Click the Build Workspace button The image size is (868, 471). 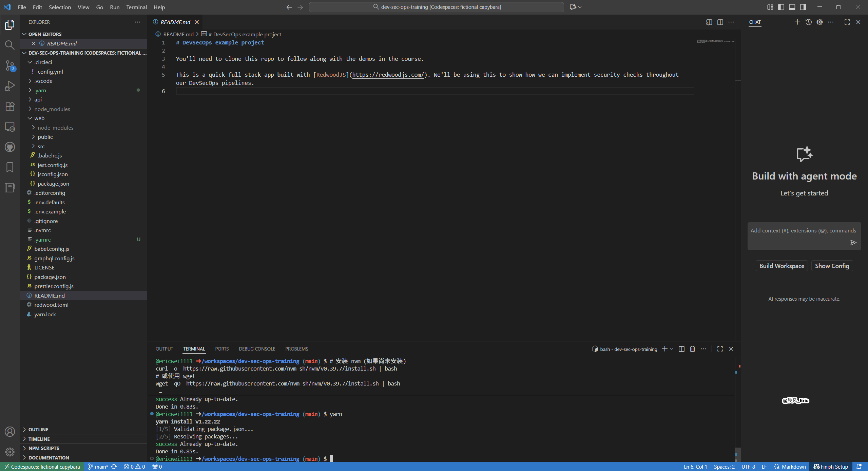tap(782, 266)
